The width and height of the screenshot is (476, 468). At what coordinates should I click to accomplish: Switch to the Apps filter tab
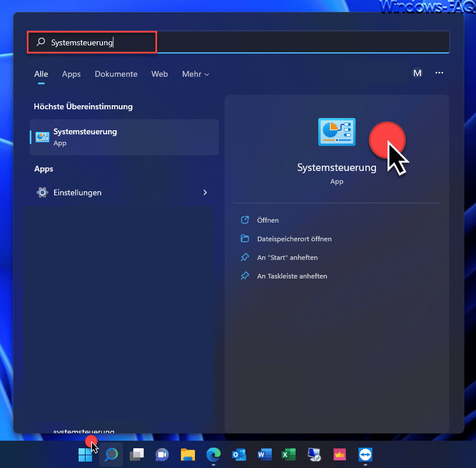tap(72, 74)
